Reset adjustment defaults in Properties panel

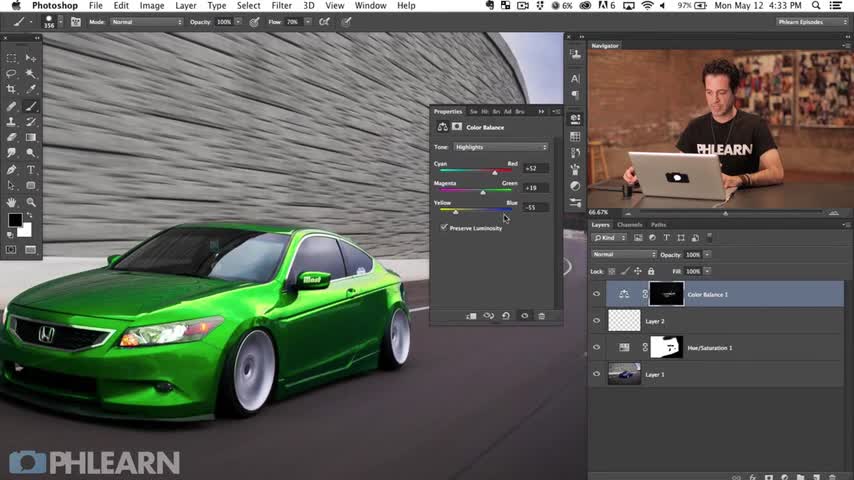point(506,316)
